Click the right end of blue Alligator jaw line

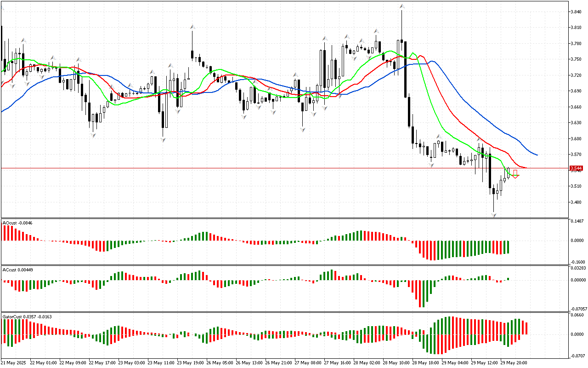coord(537,155)
